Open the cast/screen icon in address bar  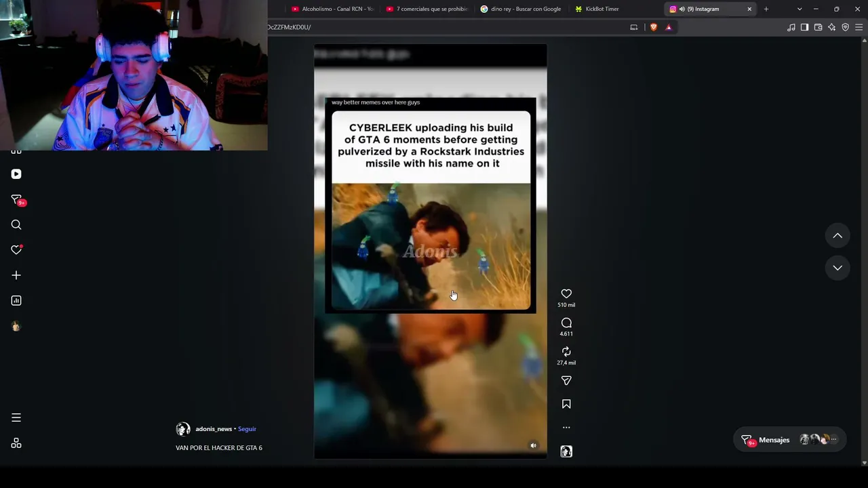(x=634, y=27)
